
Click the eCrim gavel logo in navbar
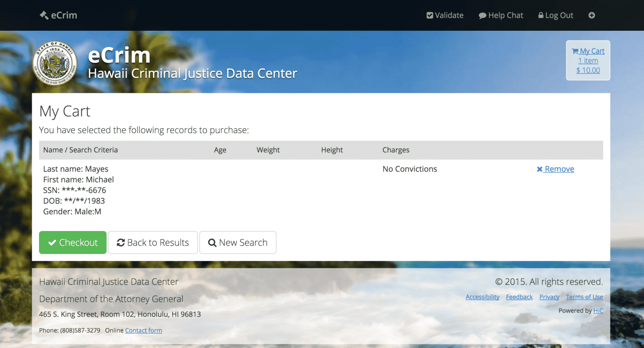click(x=58, y=15)
